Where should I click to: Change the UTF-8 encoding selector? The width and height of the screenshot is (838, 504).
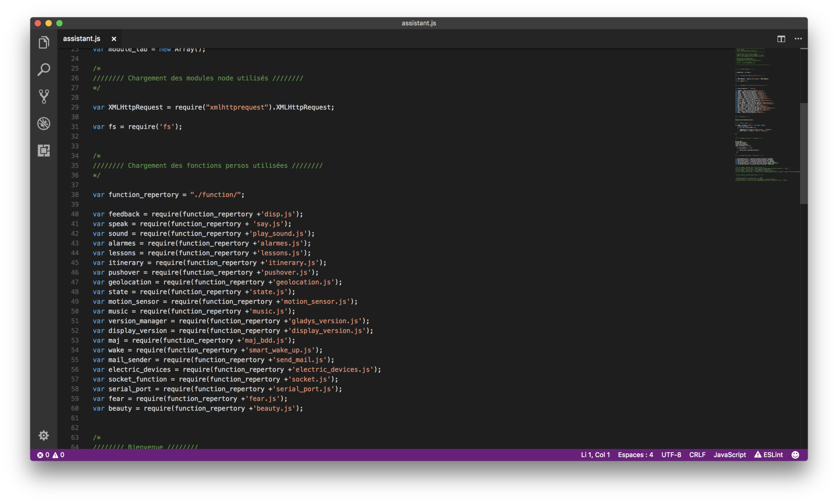(x=671, y=455)
